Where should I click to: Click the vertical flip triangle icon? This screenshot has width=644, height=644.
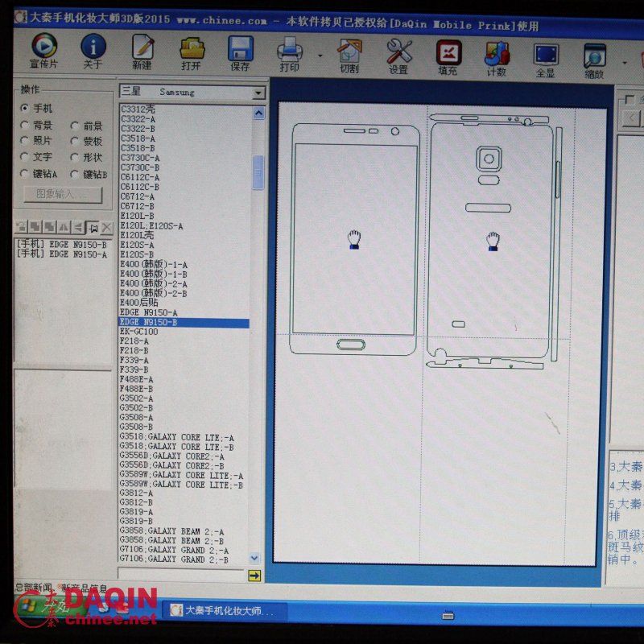point(78,227)
